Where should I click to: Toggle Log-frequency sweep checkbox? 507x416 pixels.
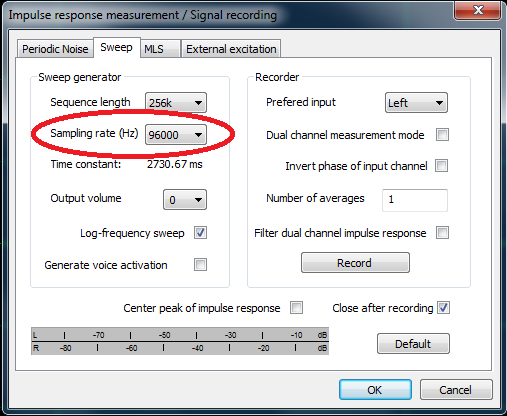[x=200, y=233]
